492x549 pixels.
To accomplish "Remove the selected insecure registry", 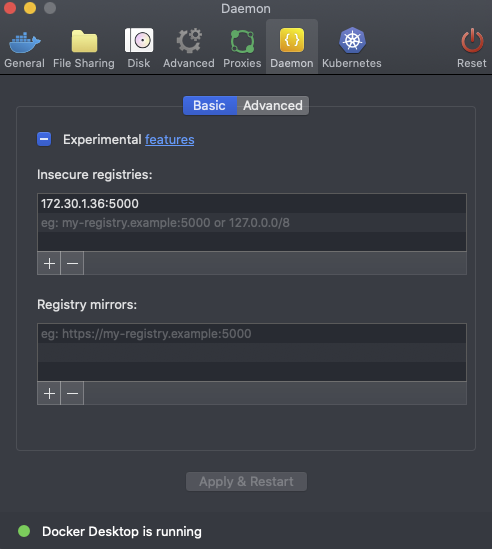I will pos(72,263).
